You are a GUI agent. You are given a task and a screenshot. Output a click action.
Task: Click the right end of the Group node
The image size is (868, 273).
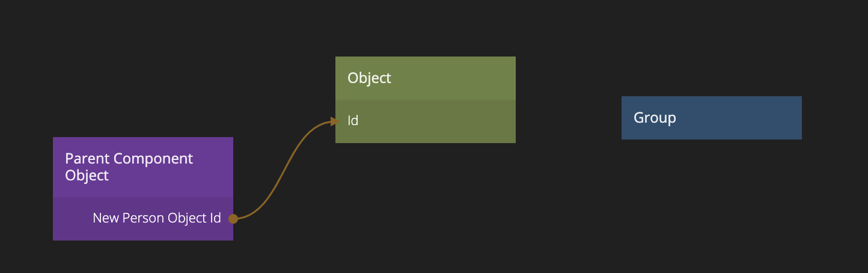(787, 118)
